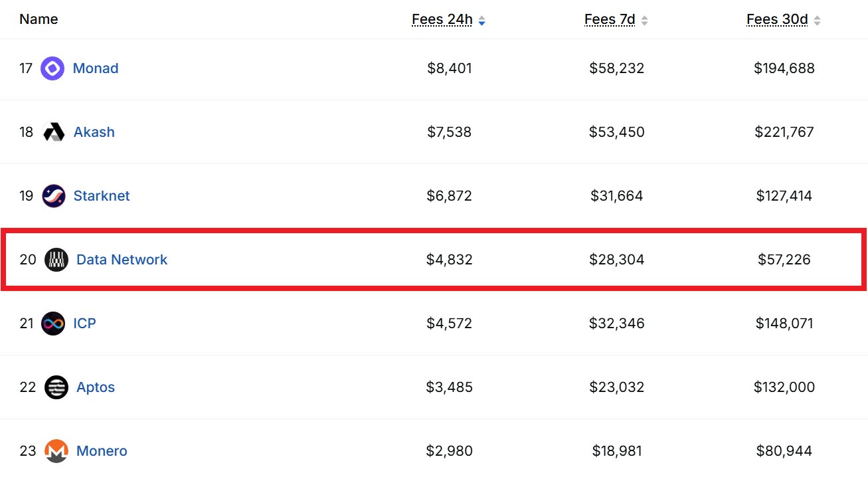The image size is (868, 481).
Task: Open the Akash project link
Action: 94,132
